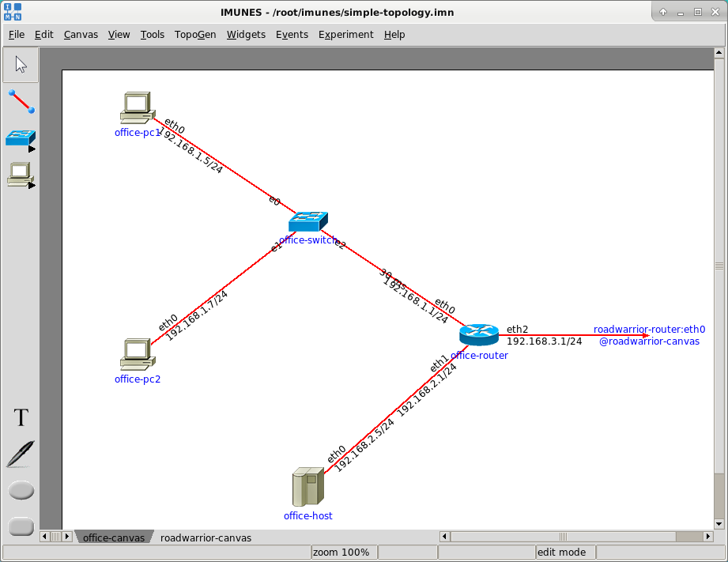The height and width of the screenshot is (562, 728).
Task: Click the office-pc1 node label
Action: 138,132
